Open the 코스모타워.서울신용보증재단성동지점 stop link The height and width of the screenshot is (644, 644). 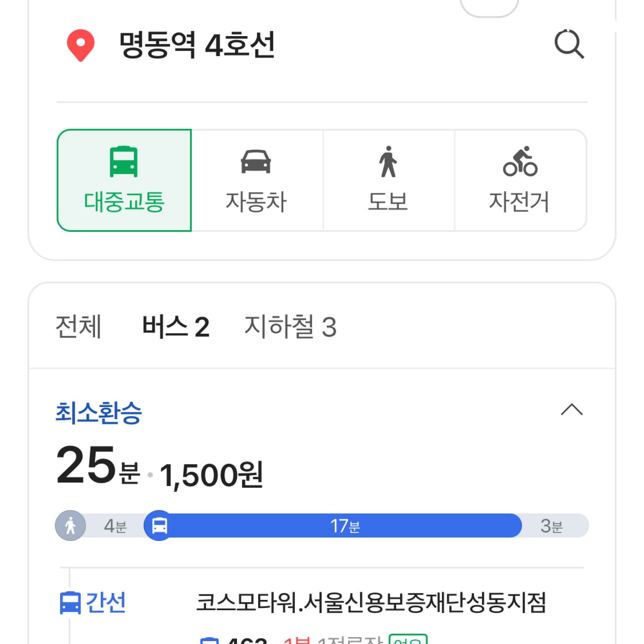(371, 603)
